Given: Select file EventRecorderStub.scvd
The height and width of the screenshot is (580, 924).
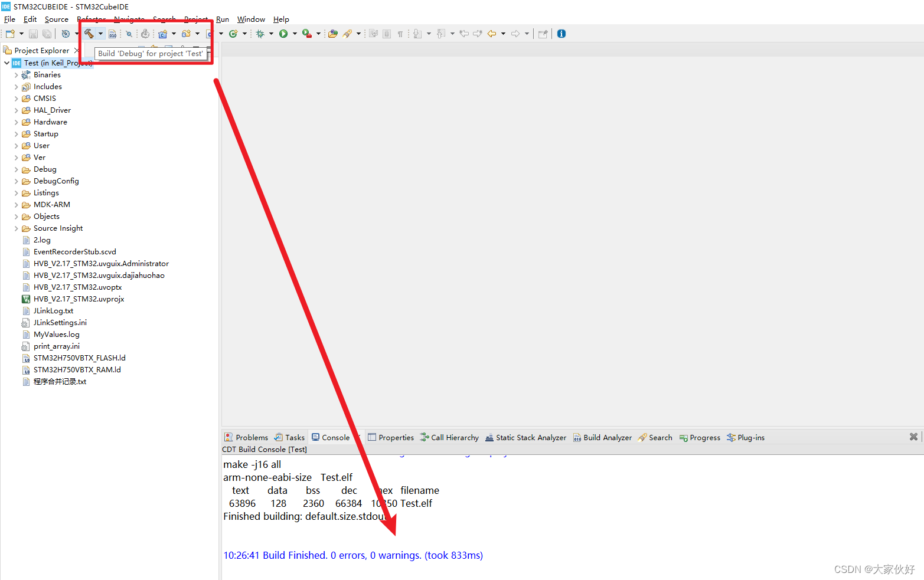Looking at the screenshot, I should point(74,252).
